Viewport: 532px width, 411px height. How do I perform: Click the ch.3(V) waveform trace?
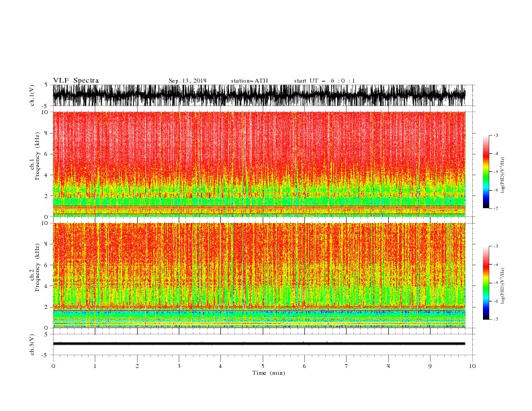(259, 344)
